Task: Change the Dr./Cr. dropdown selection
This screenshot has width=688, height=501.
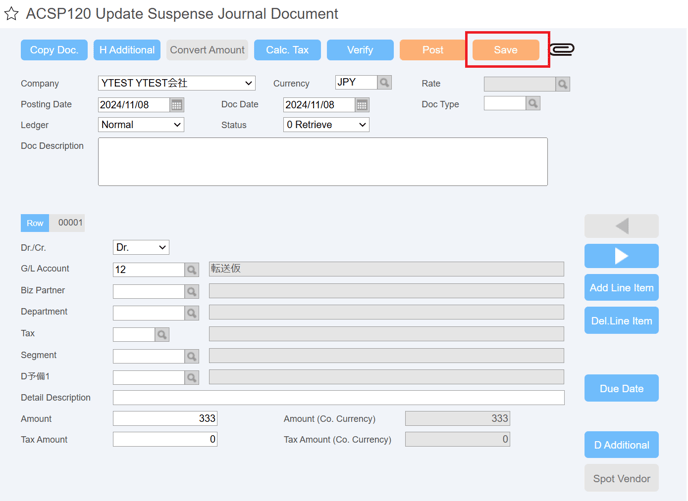Action: click(141, 247)
